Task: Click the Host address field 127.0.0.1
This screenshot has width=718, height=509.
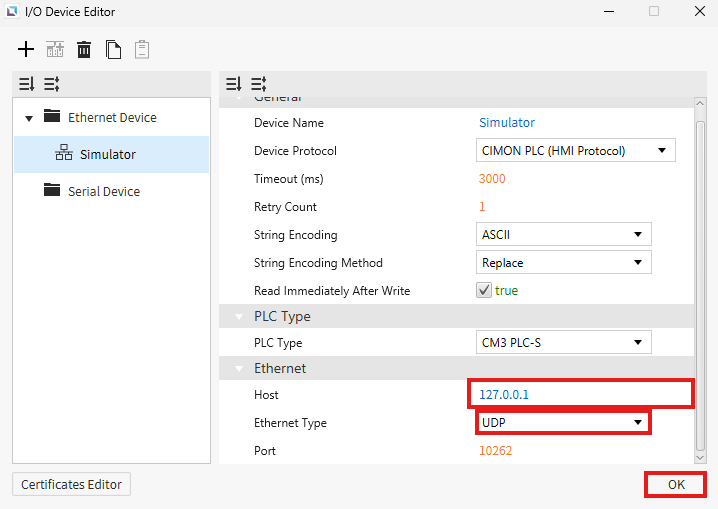Action: pyautogui.click(x=580, y=394)
